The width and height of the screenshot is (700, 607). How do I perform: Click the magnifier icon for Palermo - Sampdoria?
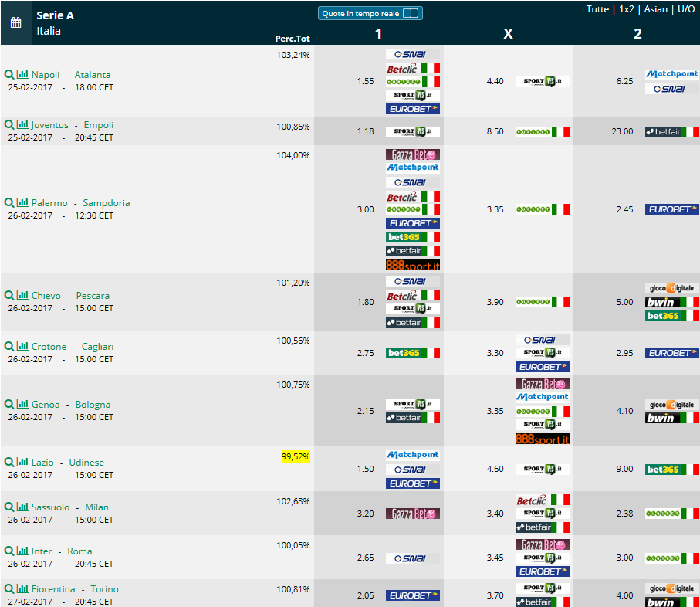click(x=9, y=203)
